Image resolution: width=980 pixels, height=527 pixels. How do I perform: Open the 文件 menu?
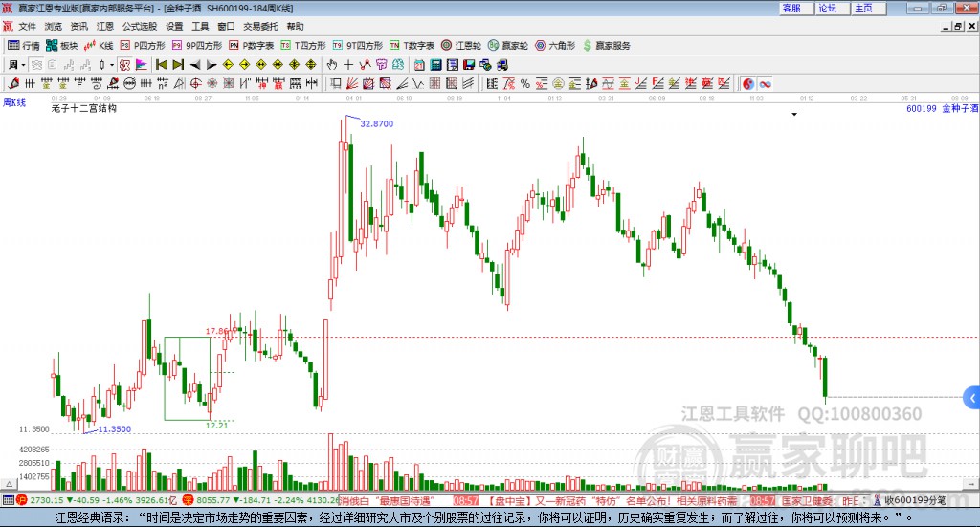pos(28,26)
